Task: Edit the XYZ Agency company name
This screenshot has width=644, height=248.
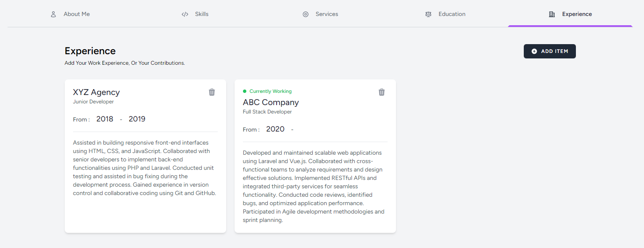Action: pos(96,92)
